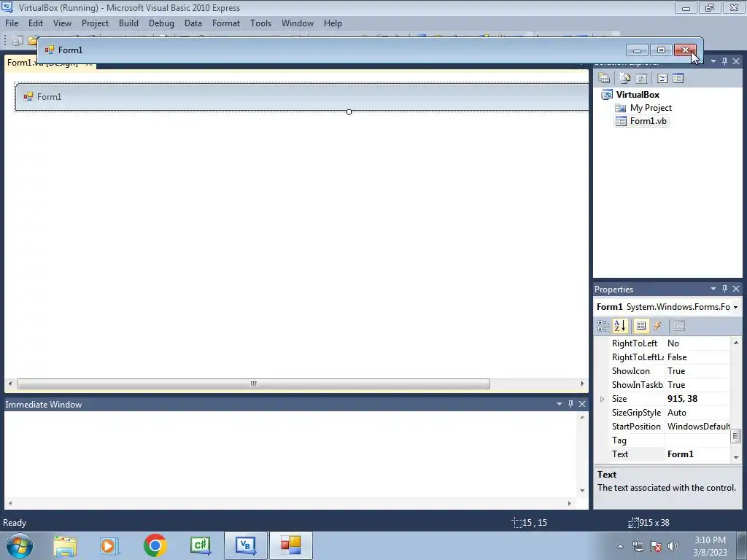Switch Properties to Alphabetical sort
The image size is (747, 560).
click(620, 326)
